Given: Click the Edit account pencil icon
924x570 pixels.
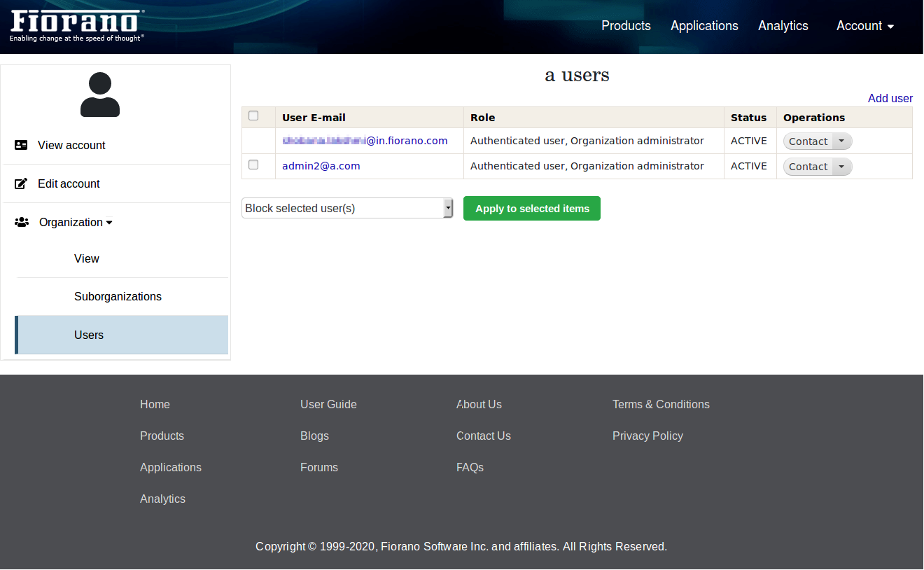Looking at the screenshot, I should [21, 183].
